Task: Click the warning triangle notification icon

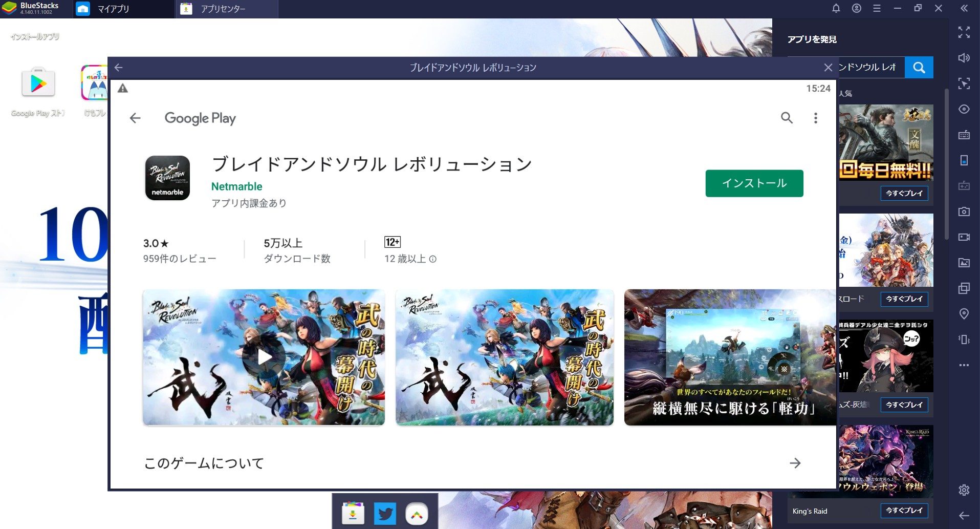Action: pyautogui.click(x=123, y=89)
